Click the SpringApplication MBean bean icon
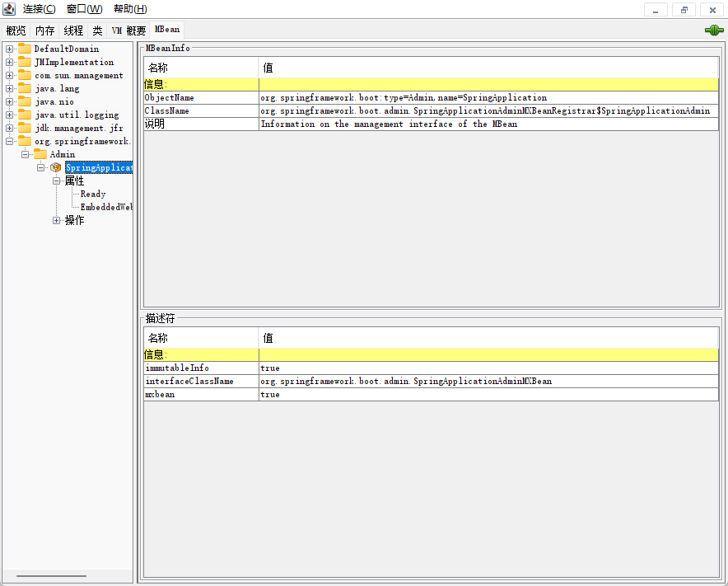 [56, 167]
